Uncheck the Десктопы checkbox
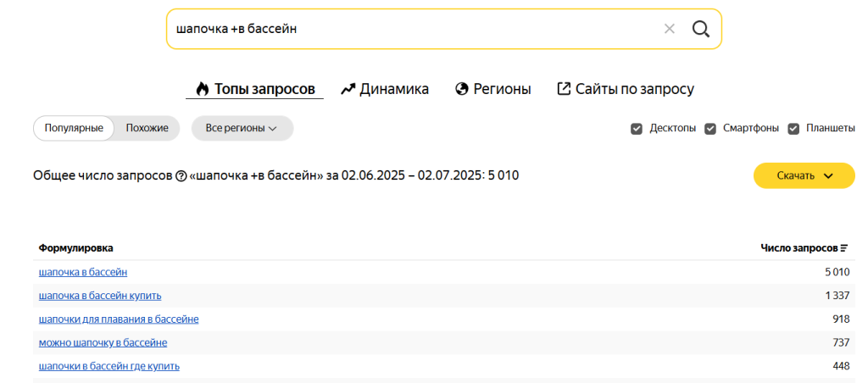Viewport: 868px width, 383px height. coord(637,129)
